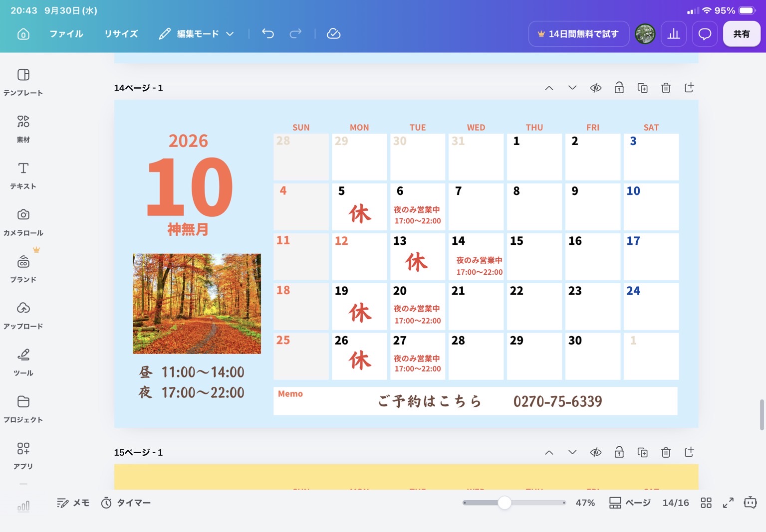The height and width of the screenshot is (532, 766).
Task: Open the ファイル menu
Action: point(66,34)
